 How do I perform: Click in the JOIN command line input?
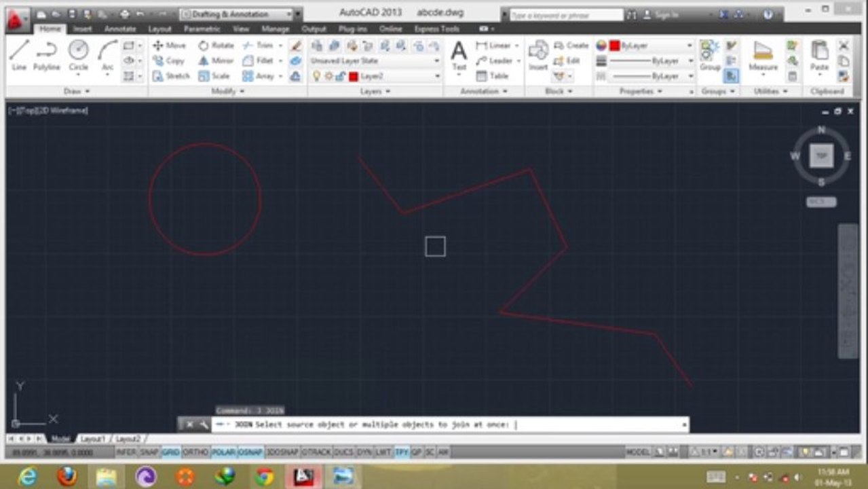450,425
